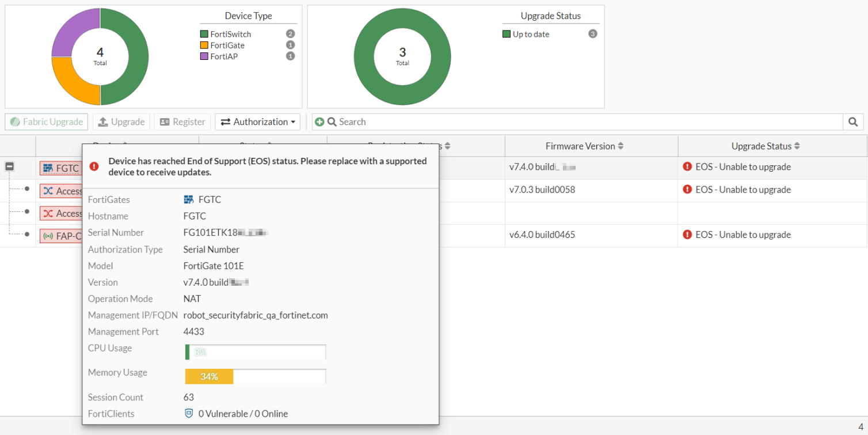Click the FortiAP wireless icon in FAP row
868x435 pixels.
48,236
